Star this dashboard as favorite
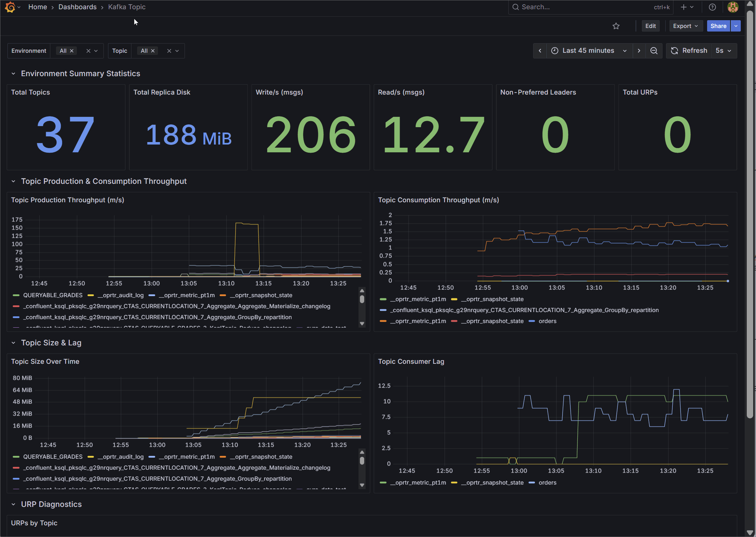 point(616,26)
